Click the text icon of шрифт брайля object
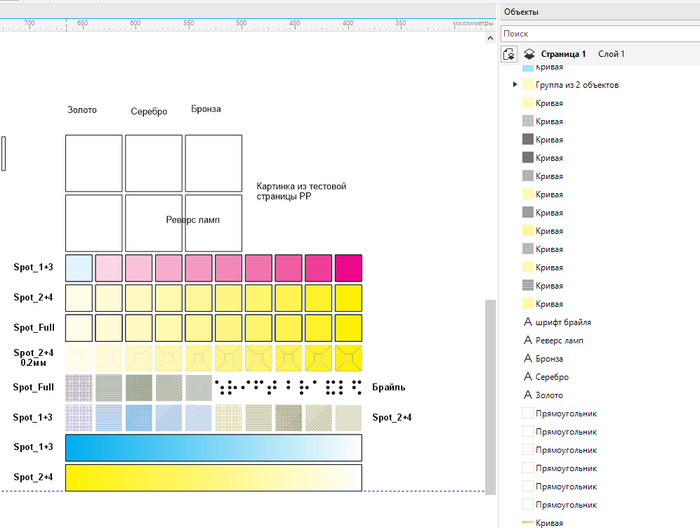Screen dimensions: 700x528 527,322
